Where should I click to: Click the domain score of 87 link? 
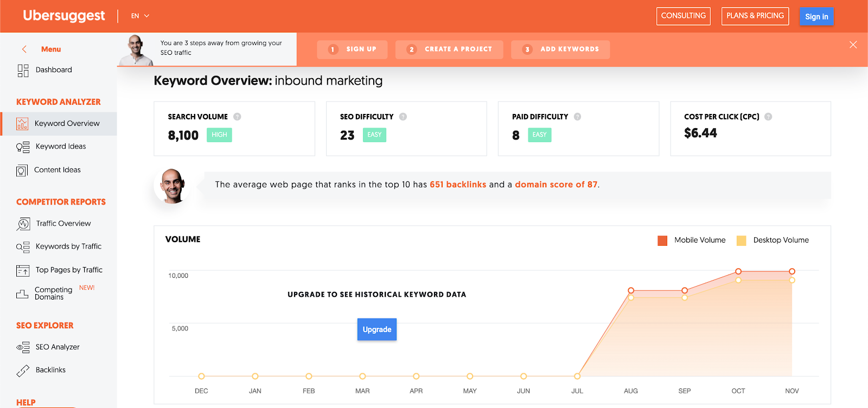556,184
